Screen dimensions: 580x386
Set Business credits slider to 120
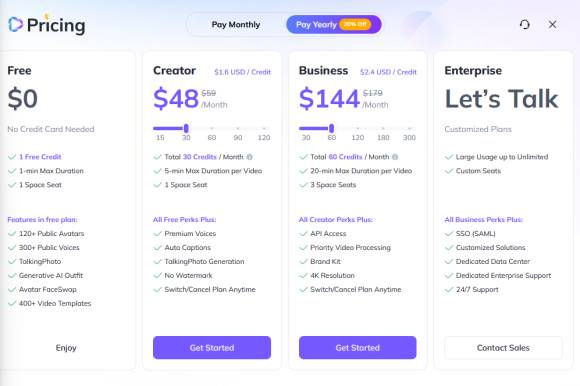357,129
